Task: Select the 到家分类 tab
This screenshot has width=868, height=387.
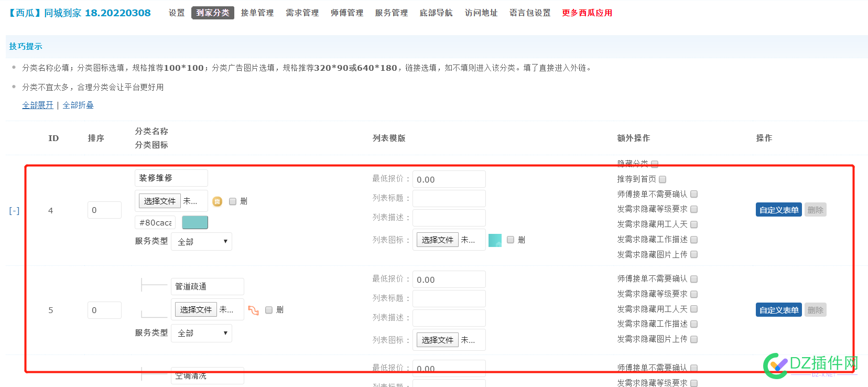Action: (x=213, y=13)
